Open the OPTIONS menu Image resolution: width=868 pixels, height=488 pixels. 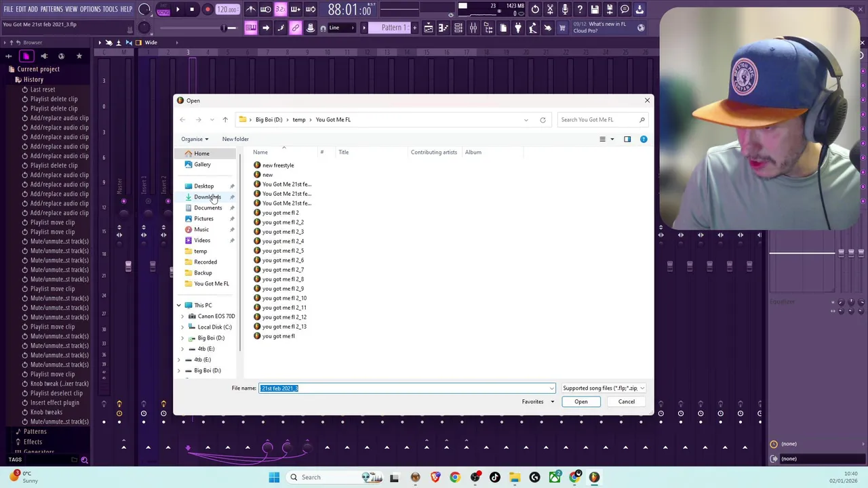[x=90, y=9]
